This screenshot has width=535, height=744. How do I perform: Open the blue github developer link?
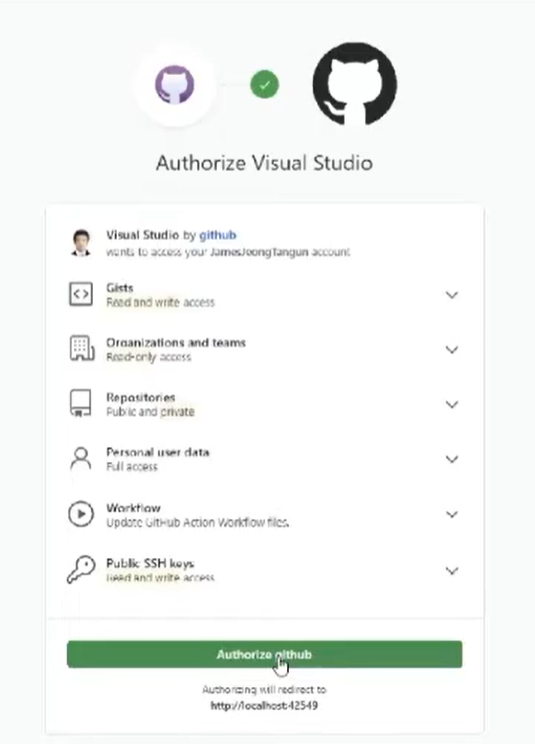pyautogui.click(x=218, y=235)
